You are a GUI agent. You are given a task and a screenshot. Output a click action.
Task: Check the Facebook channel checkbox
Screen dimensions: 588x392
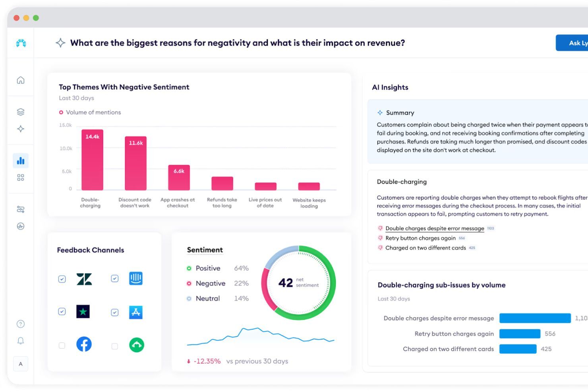pos(62,346)
